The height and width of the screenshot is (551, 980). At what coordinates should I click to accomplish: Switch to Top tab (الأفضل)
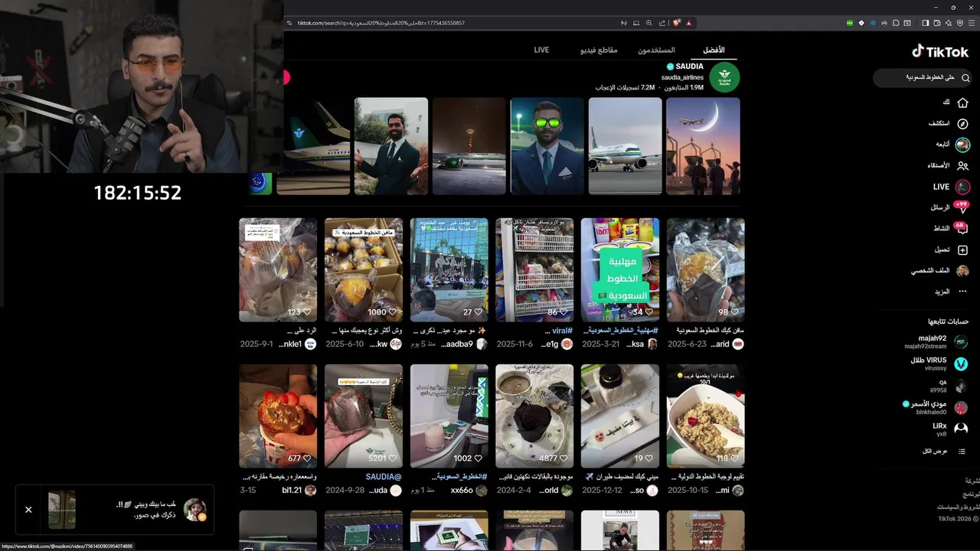[714, 51]
